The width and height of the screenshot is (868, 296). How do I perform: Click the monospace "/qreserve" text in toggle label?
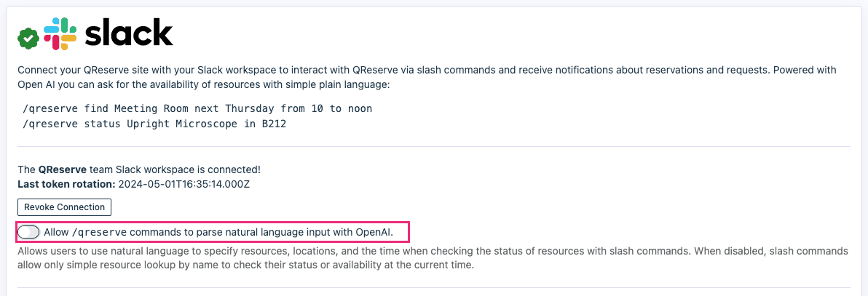100,232
